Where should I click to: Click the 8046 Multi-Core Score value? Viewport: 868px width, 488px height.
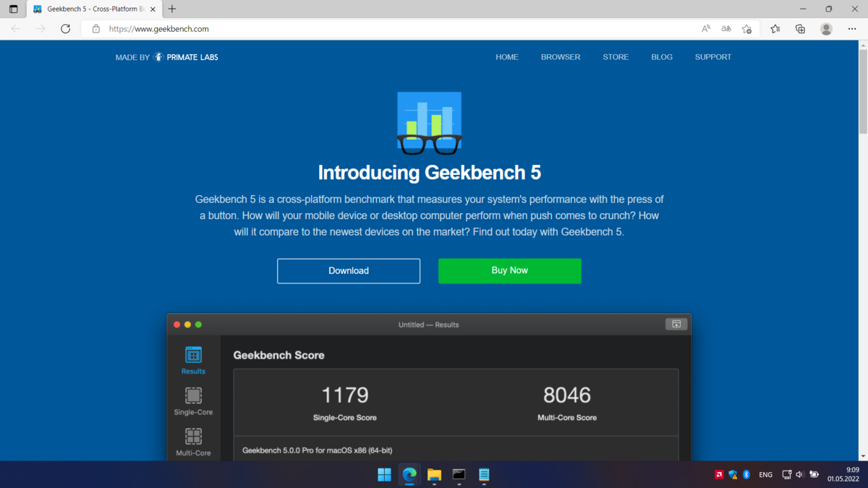[x=567, y=395]
